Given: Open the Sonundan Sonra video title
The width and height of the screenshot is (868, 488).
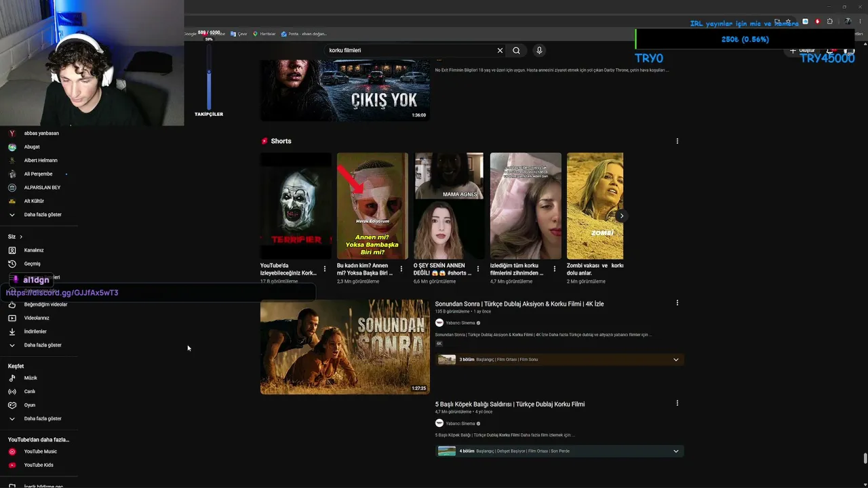Looking at the screenshot, I should [x=519, y=304].
